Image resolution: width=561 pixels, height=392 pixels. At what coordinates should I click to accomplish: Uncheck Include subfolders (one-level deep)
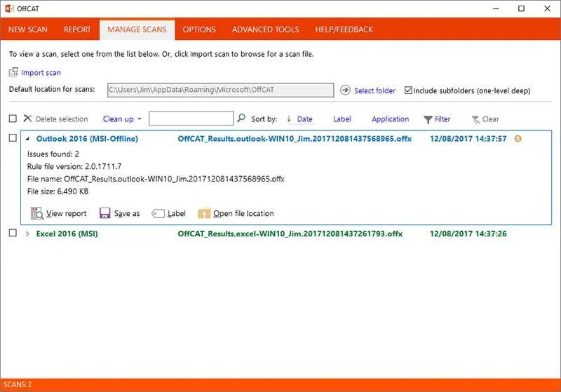[408, 90]
